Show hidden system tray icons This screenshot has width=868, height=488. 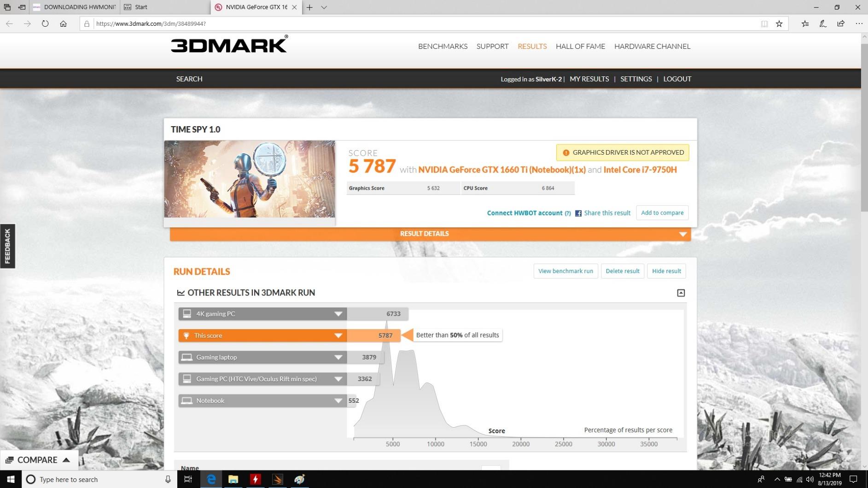[x=777, y=479]
